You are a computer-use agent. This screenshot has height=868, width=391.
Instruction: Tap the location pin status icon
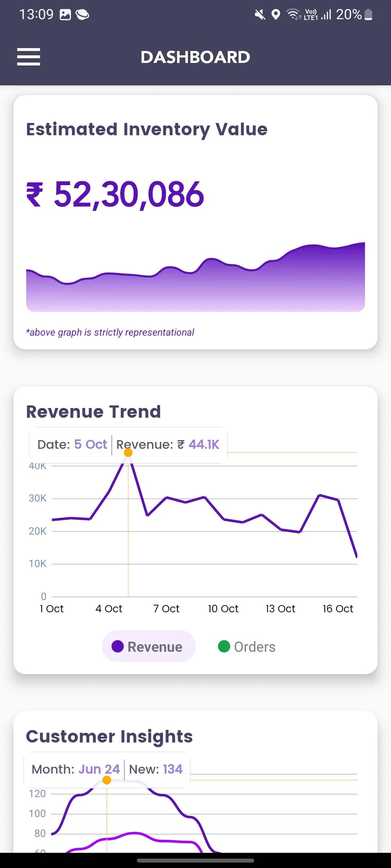[x=276, y=15]
